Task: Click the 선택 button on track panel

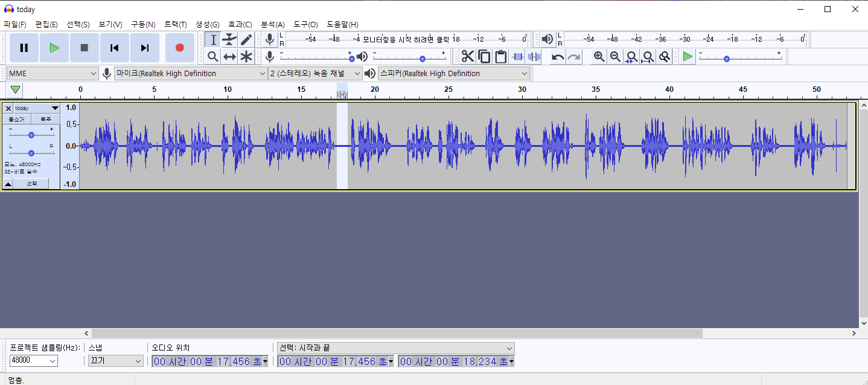Action: pyautogui.click(x=32, y=183)
